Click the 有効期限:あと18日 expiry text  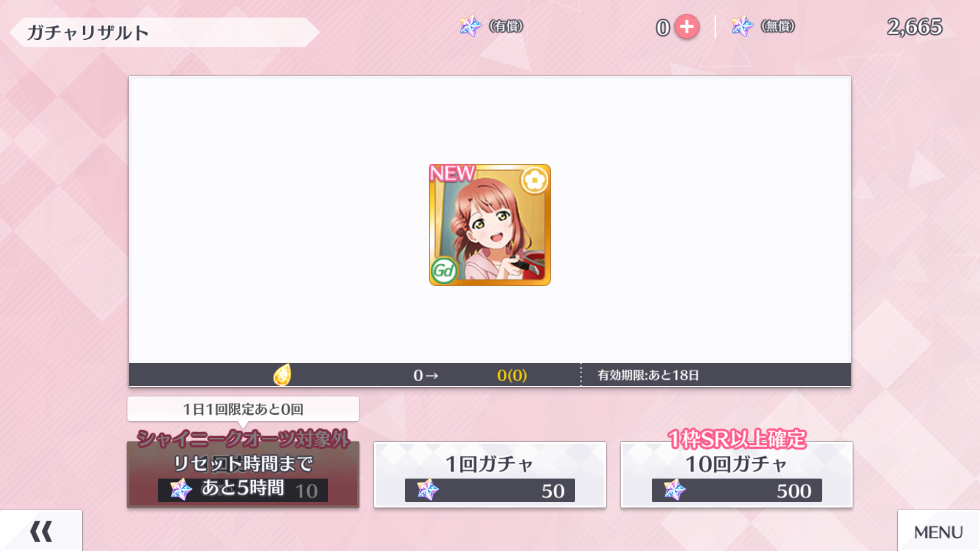648,375
